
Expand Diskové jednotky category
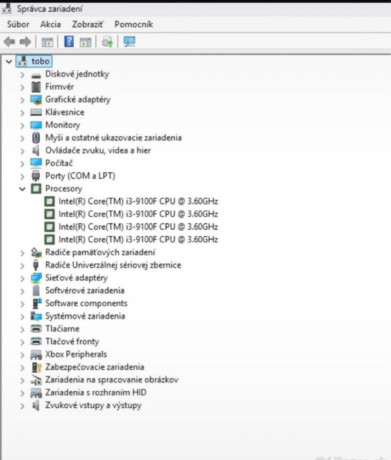click(22, 74)
